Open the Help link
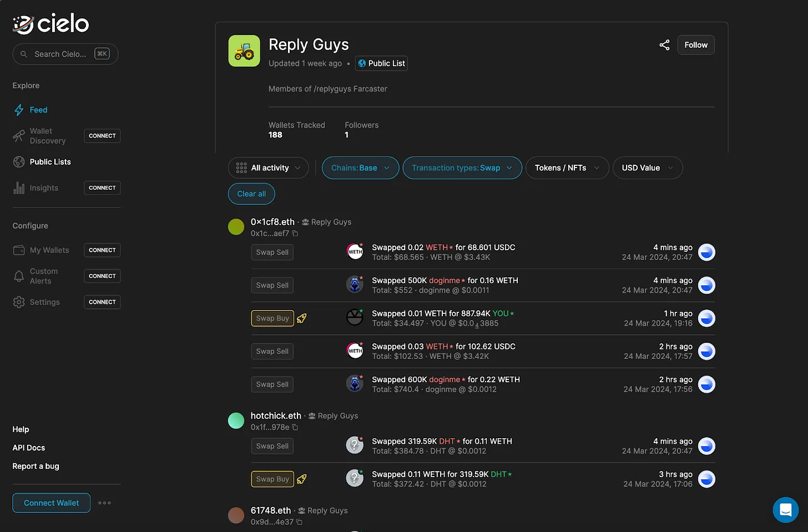 [x=21, y=429]
